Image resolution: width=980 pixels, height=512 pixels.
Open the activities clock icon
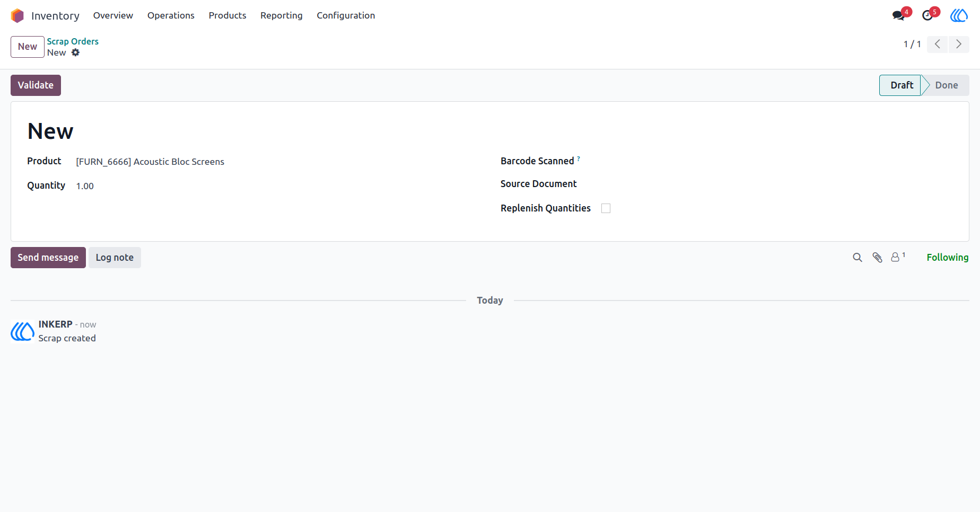point(927,15)
